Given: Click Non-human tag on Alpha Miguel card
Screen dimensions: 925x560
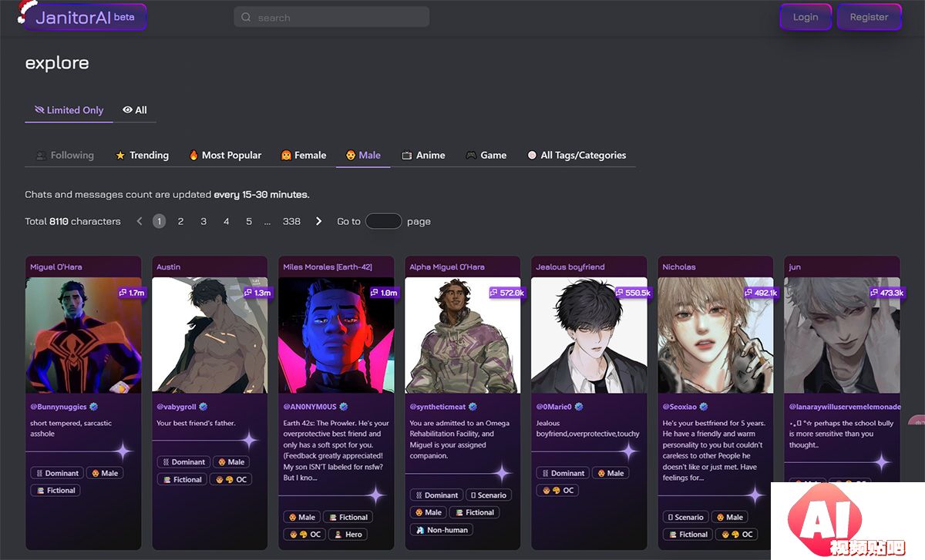Looking at the screenshot, I should [441, 529].
